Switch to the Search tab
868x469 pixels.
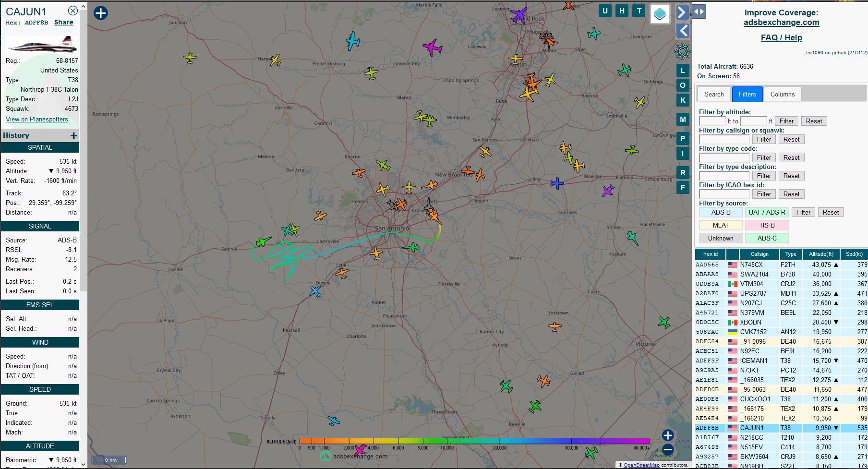click(714, 94)
